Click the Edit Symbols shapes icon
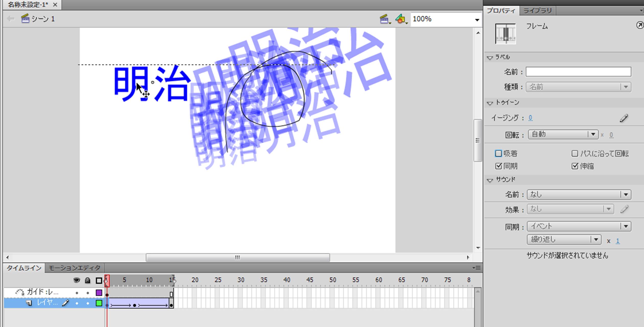This screenshot has width=644, height=327. tap(400, 19)
